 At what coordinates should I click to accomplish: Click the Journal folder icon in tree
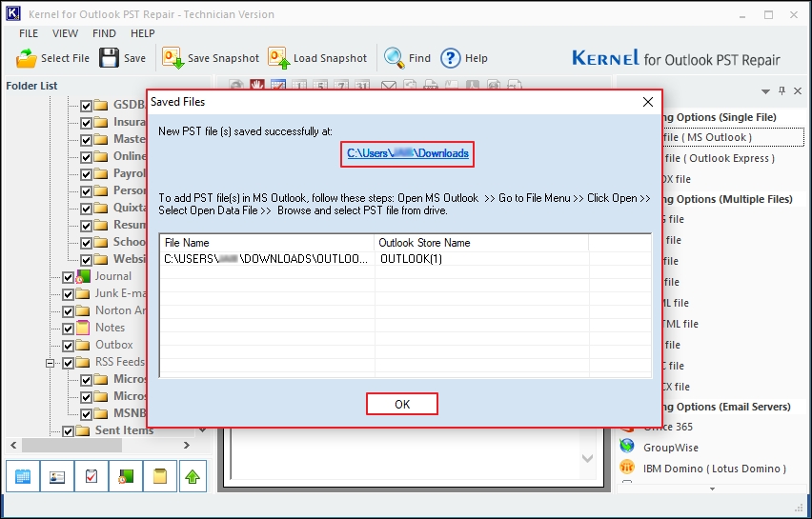pyautogui.click(x=83, y=277)
